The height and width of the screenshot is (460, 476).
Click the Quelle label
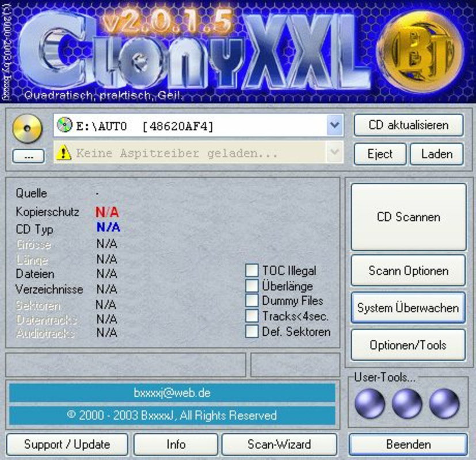pos(31,193)
